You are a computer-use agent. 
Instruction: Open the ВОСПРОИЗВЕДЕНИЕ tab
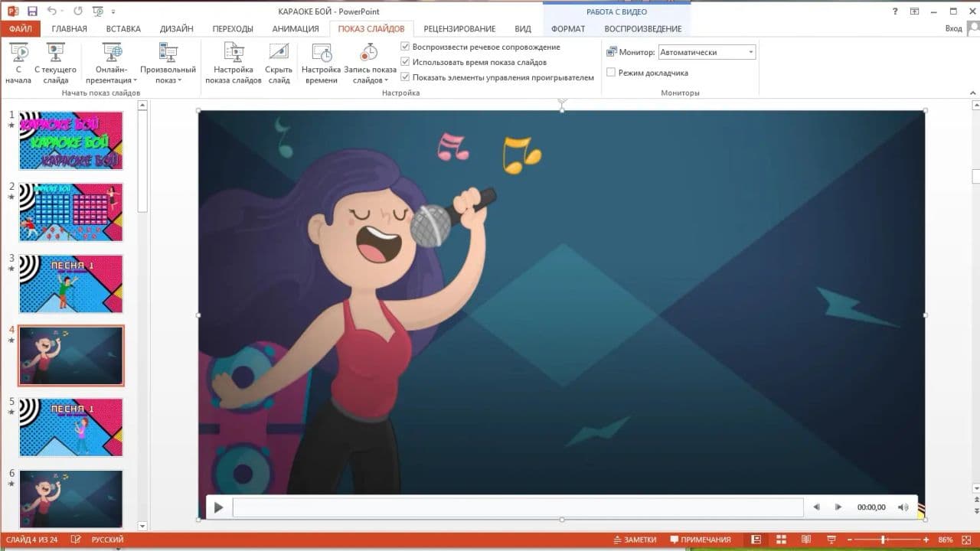tap(642, 28)
